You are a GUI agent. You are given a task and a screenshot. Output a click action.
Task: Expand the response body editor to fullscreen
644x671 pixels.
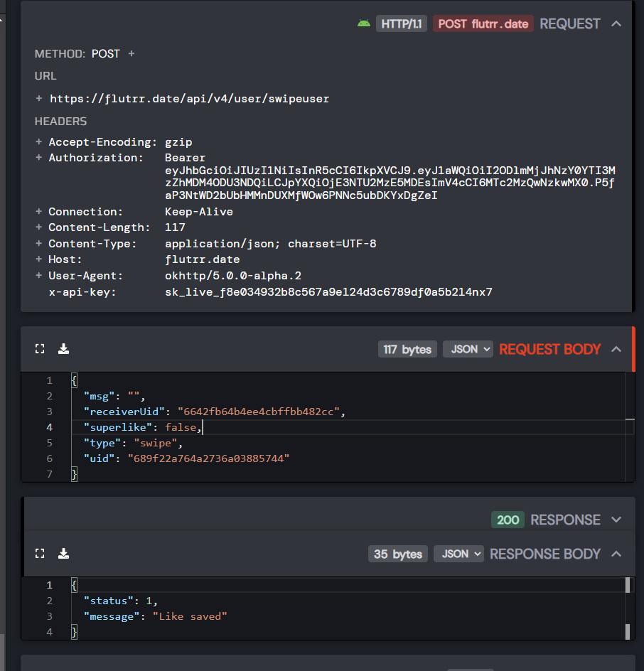pos(40,554)
